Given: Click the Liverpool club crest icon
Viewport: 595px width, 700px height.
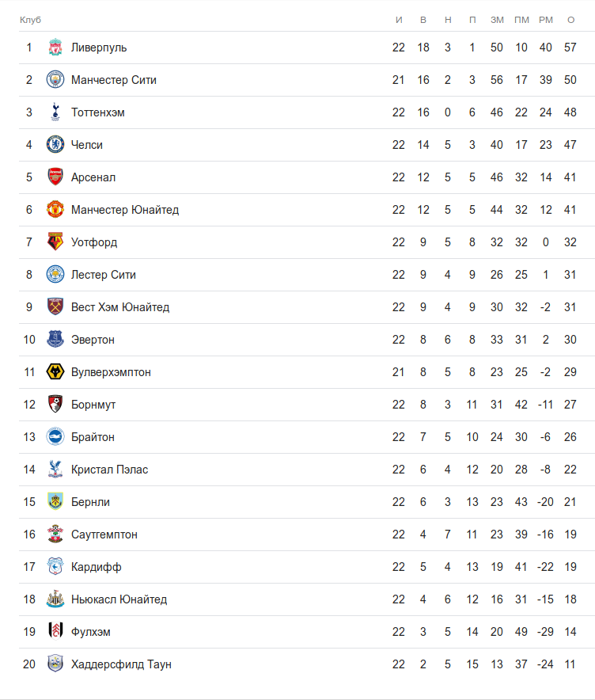Looking at the screenshot, I should (x=55, y=48).
